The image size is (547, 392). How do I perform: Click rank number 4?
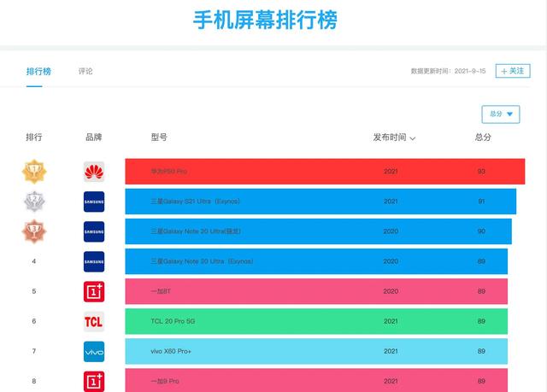click(x=34, y=261)
